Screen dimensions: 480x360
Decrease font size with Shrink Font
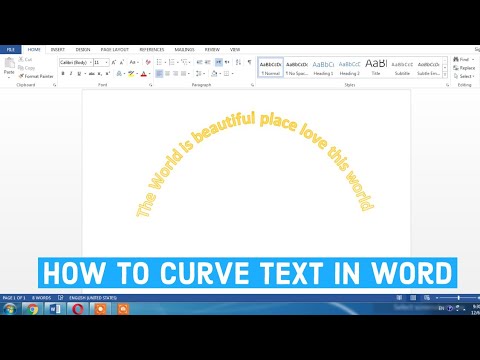point(122,62)
